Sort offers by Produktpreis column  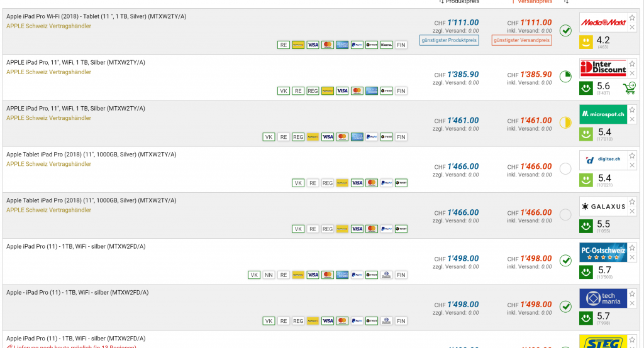(460, 2)
